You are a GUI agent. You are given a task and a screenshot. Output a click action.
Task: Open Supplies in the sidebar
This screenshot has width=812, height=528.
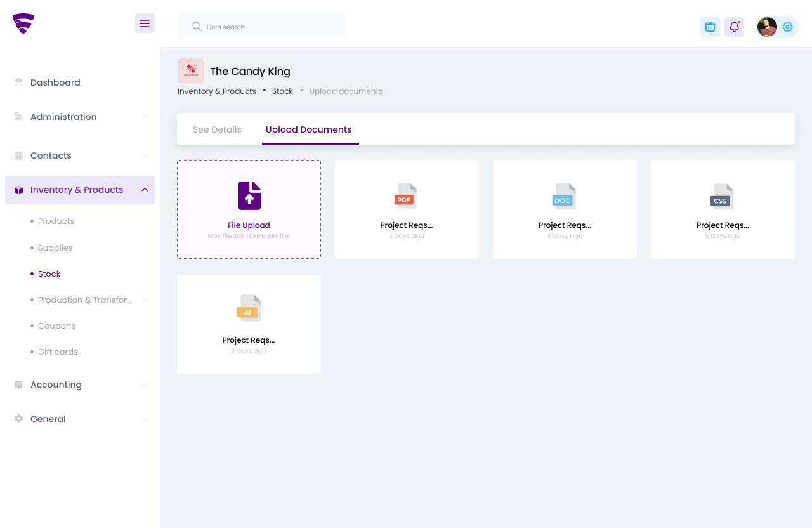coord(55,247)
